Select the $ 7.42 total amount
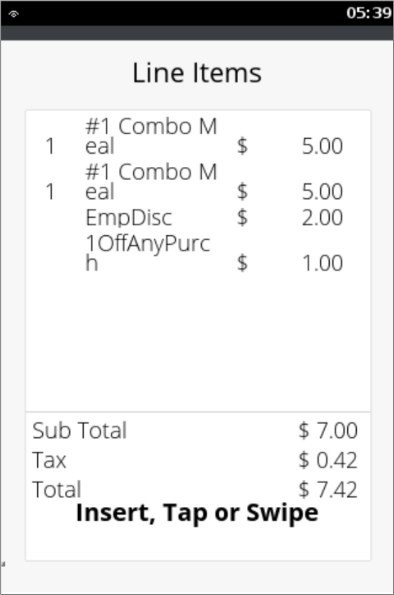Screen dimensions: 394x595 coord(328,490)
